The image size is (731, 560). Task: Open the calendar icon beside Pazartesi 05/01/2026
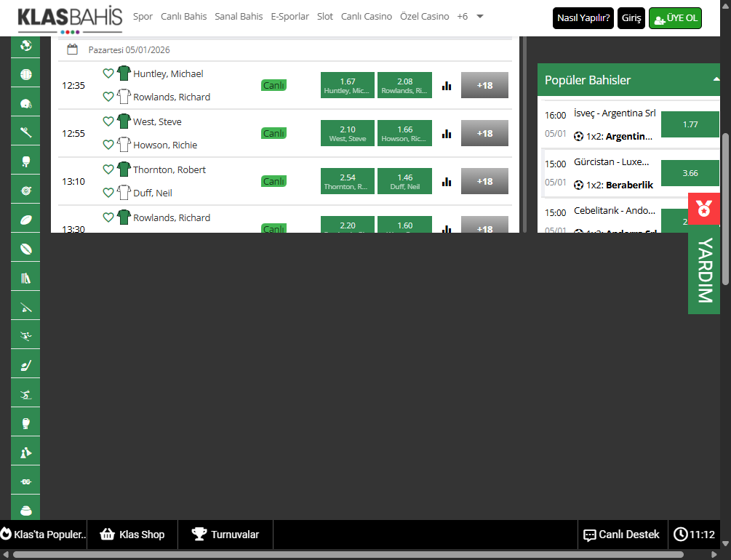tap(72, 49)
